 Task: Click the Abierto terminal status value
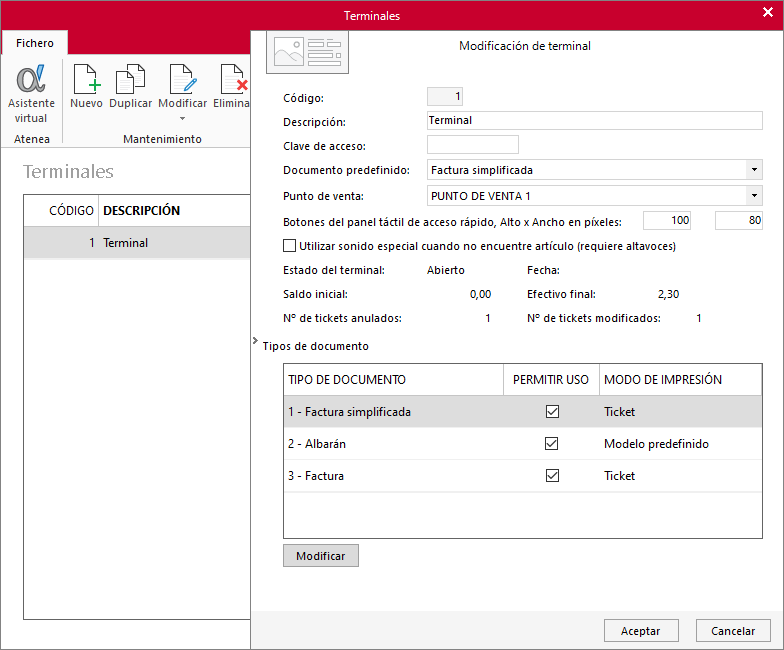coord(446,270)
